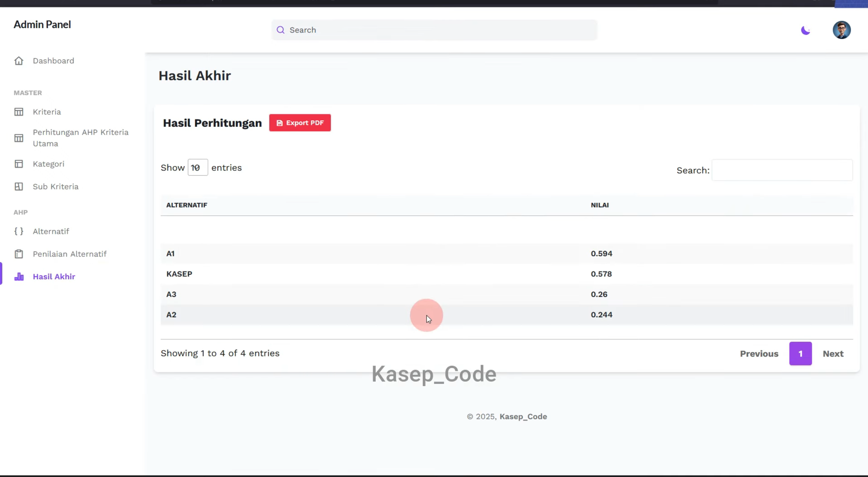The image size is (868, 477).
Task: Open the Kriteria menu item
Action: point(47,112)
